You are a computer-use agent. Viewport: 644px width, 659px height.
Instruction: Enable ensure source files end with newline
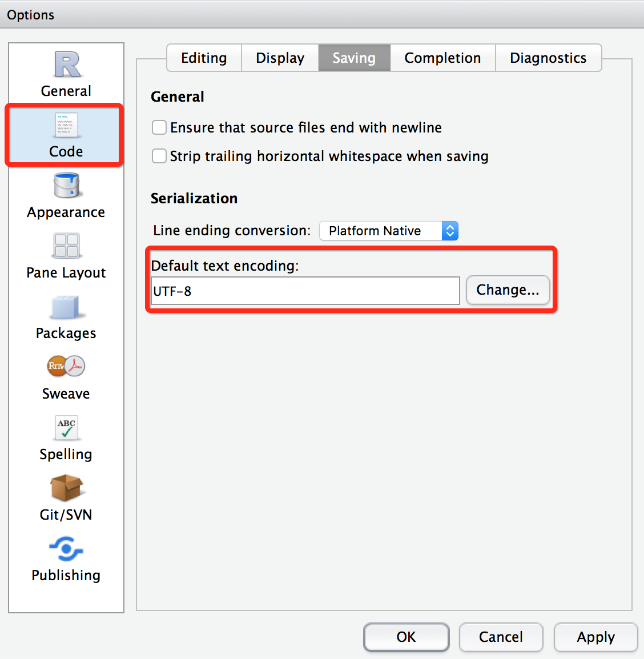(x=159, y=127)
